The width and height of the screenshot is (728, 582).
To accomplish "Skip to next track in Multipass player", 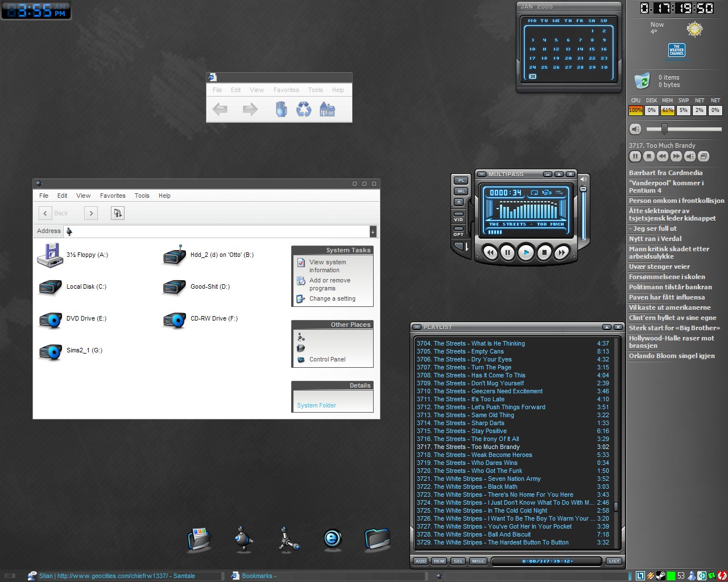I will [x=561, y=252].
